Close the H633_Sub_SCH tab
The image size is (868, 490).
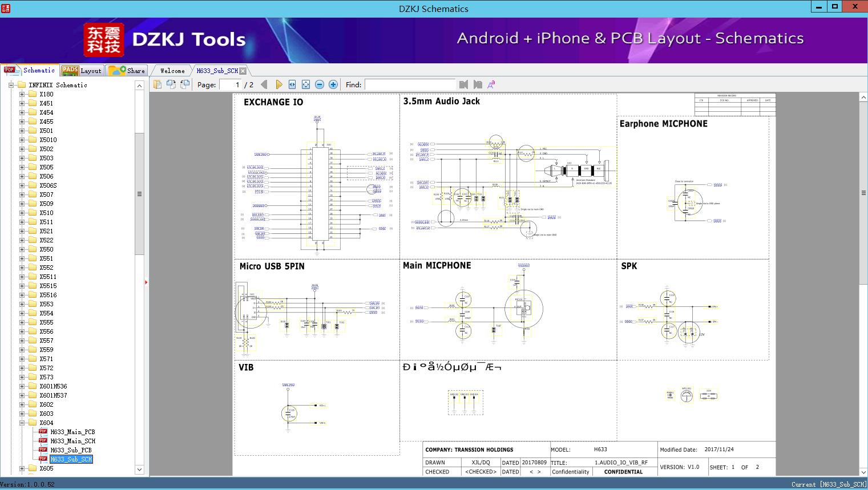tap(243, 71)
